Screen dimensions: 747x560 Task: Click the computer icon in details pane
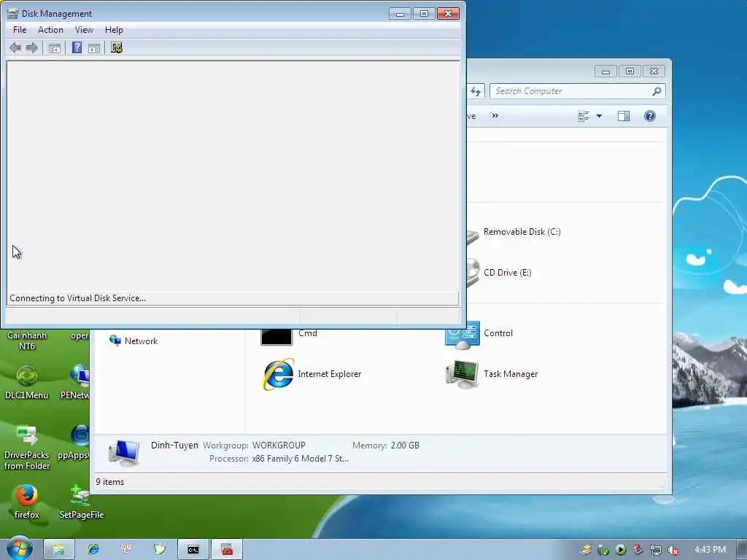(x=123, y=452)
